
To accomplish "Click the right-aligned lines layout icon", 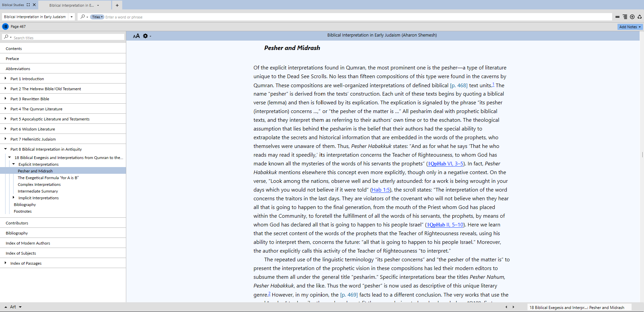I will (625, 17).
